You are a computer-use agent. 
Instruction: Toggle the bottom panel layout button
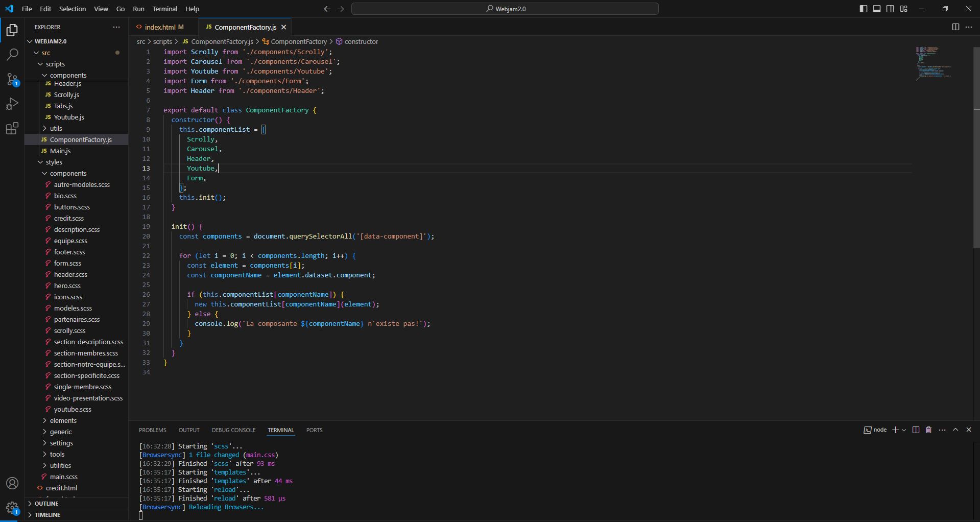tap(877, 9)
